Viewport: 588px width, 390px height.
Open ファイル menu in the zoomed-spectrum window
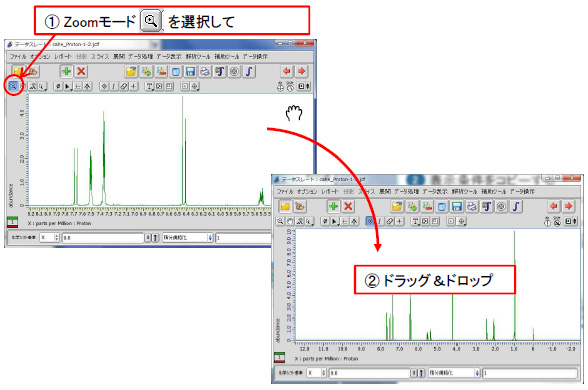18,56
